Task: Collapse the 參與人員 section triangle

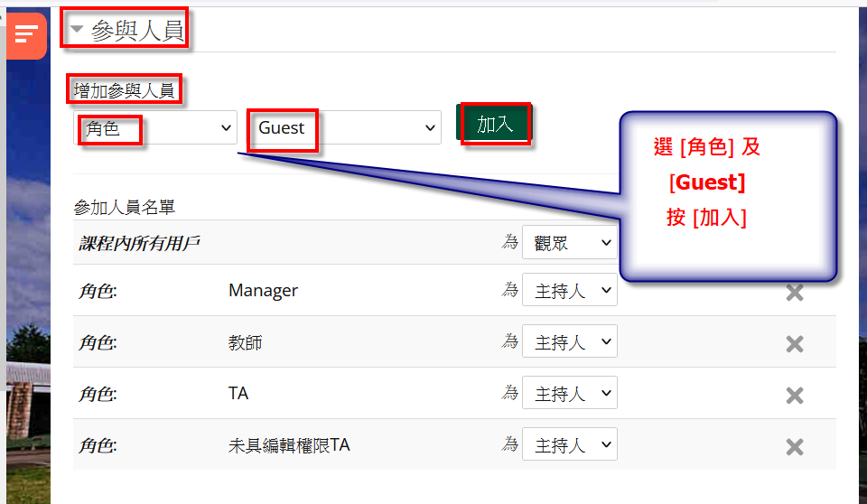Action: [77, 30]
